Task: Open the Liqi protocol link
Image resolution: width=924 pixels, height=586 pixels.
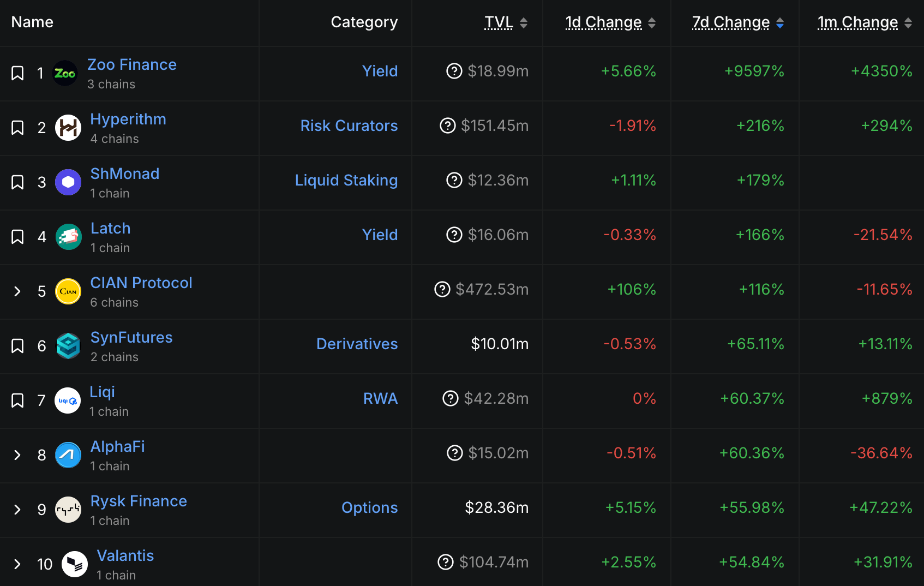Action: pyautogui.click(x=103, y=392)
